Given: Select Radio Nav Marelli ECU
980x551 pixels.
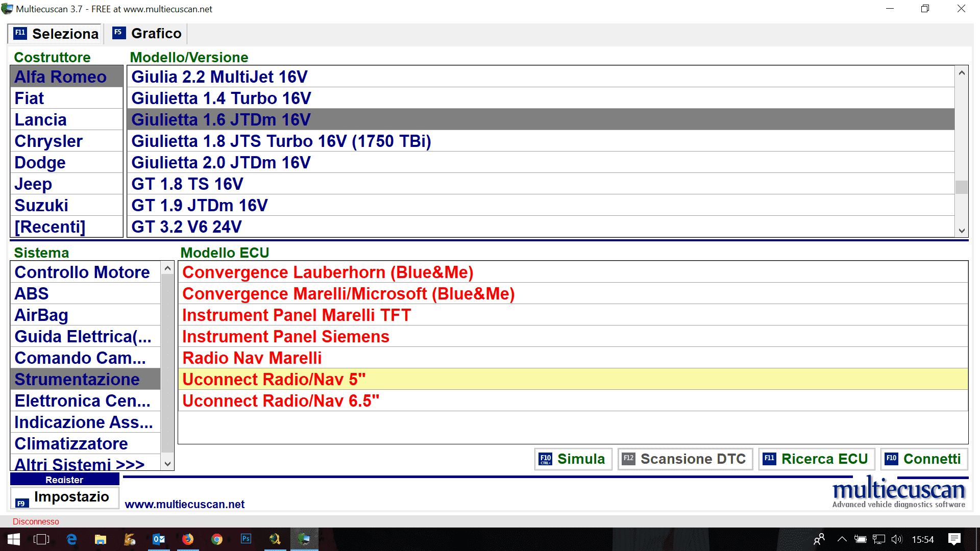Looking at the screenshot, I should pyautogui.click(x=573, y=358).
